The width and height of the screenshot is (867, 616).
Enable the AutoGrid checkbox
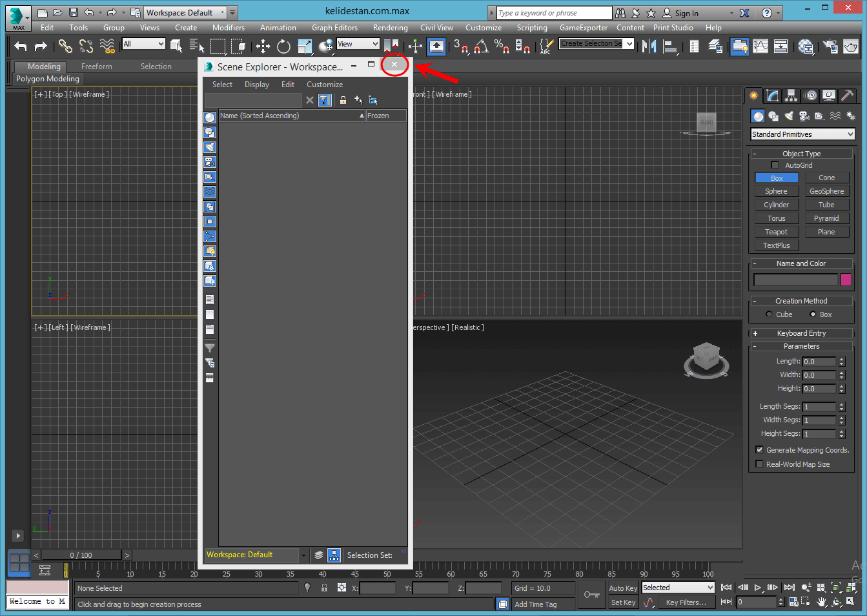(x=775, y=165)
